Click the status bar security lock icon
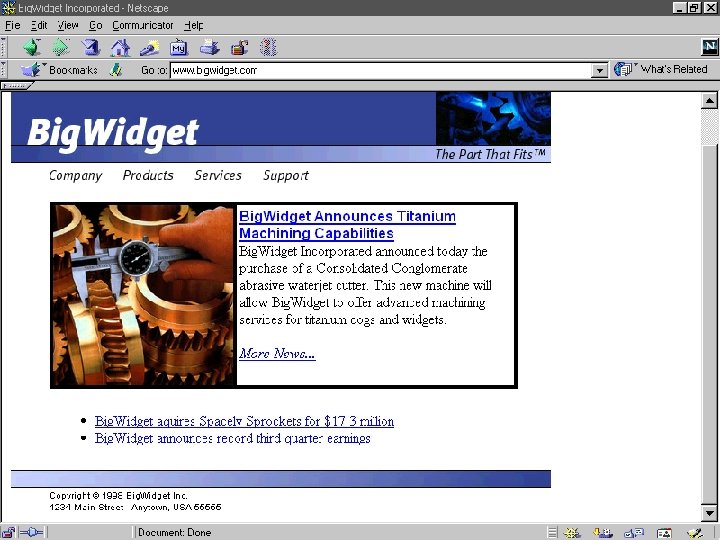720x540 pixels. [8, 533]
